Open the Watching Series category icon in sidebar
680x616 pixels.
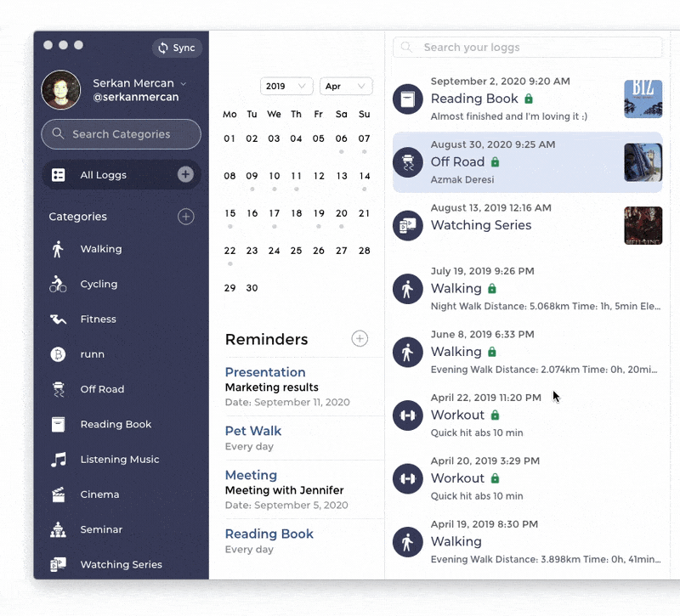point(58,564)
